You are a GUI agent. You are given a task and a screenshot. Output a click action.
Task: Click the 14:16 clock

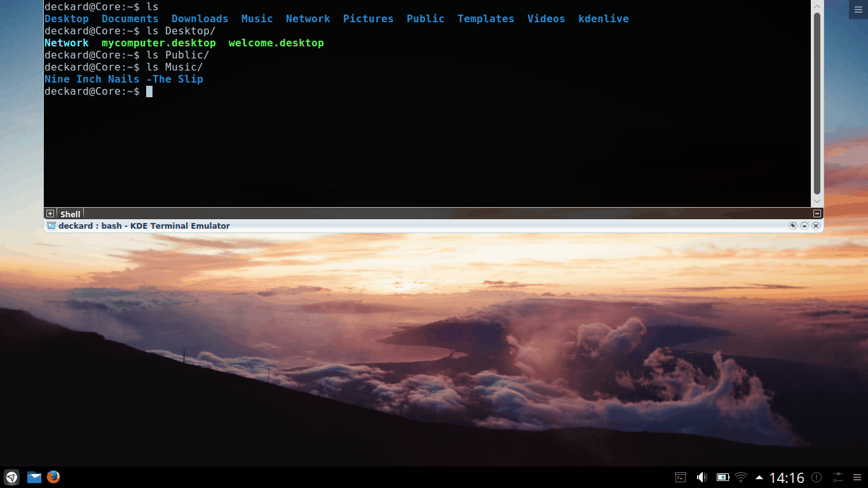787,478
